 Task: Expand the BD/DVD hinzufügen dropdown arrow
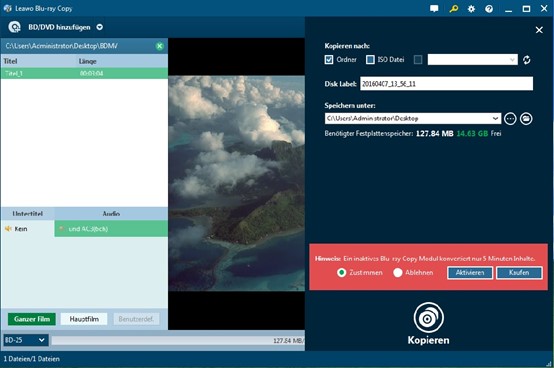100,27
